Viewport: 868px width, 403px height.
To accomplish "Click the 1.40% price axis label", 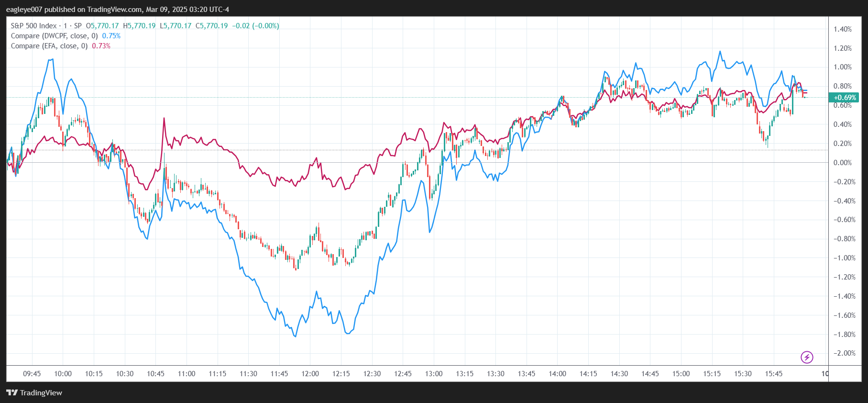I will click(843, 29).
